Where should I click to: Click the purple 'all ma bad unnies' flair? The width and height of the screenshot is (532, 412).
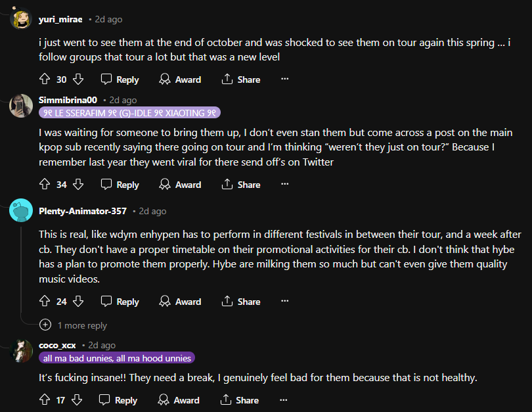pyautogui.click(x=117, y=358)
